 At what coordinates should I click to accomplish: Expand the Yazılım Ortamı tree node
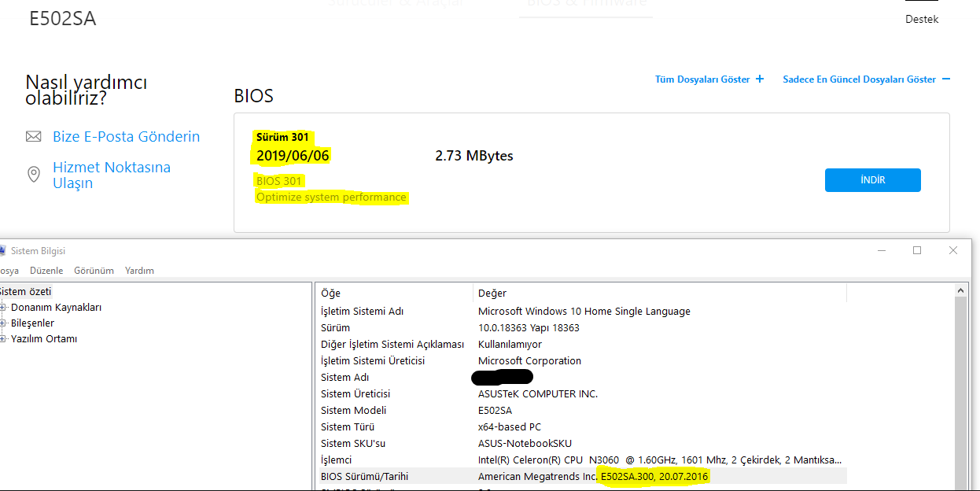[4, 339]
